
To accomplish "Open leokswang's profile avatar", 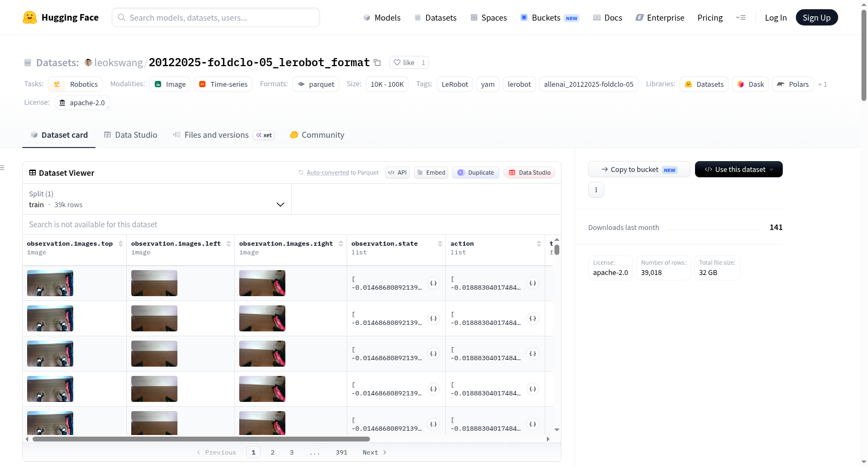I will click(x=88, y=62).
